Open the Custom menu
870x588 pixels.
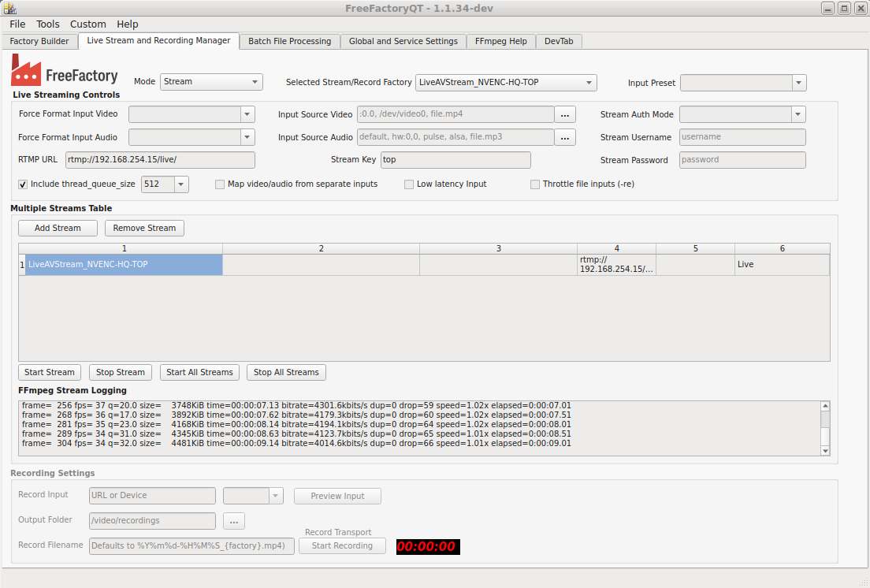87,24
